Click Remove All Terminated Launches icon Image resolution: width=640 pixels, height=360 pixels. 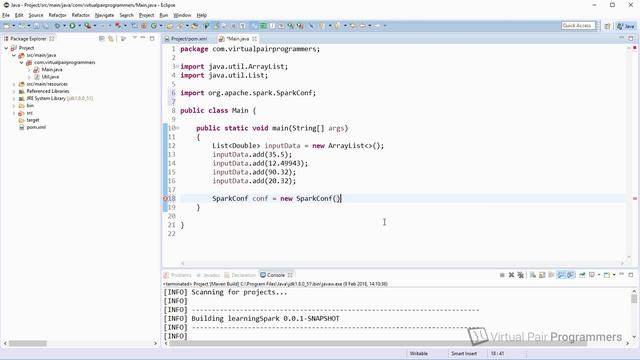[520, 275]
